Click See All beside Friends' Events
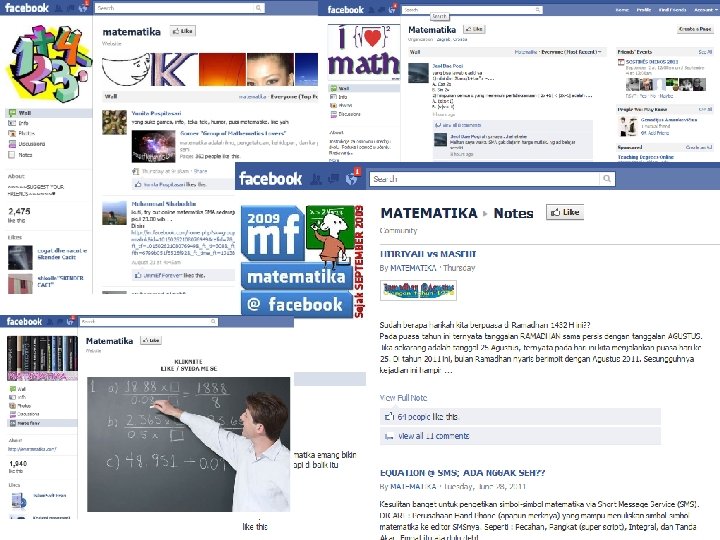The width and height of the screenshot is (720, 540). click(x=705, y=52)
